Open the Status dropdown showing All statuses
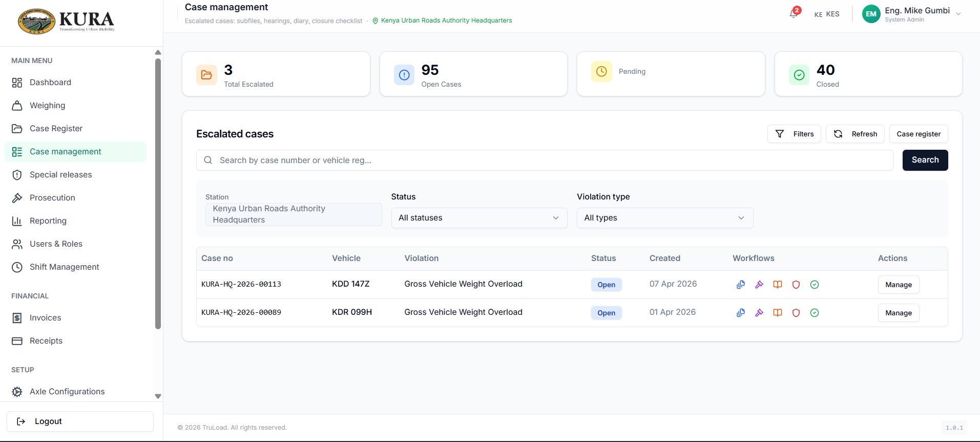The image size is (980, 442). click(479, 218)
